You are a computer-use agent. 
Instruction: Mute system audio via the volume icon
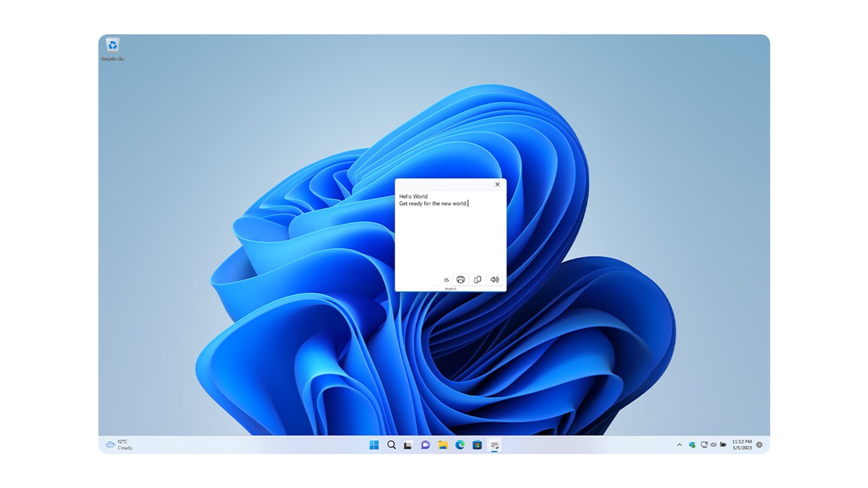(x=712, y=444)
